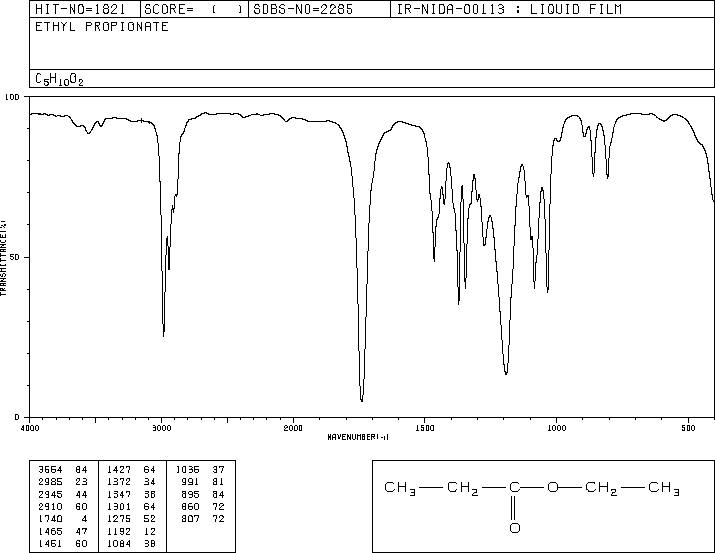Viewport: 715px width, 553px height.
Task: Select the TRANSMITTANCE axis title
Action: (x=4, y=258)
